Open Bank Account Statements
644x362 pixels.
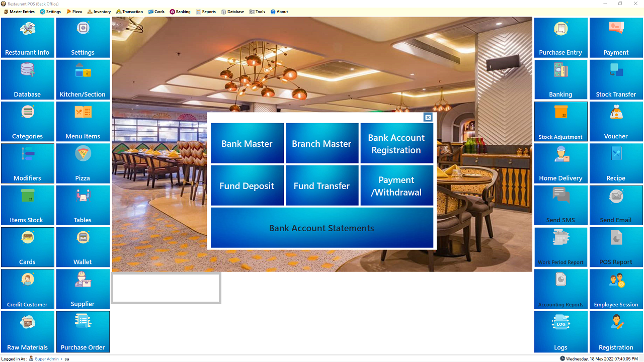click(322, 228)
